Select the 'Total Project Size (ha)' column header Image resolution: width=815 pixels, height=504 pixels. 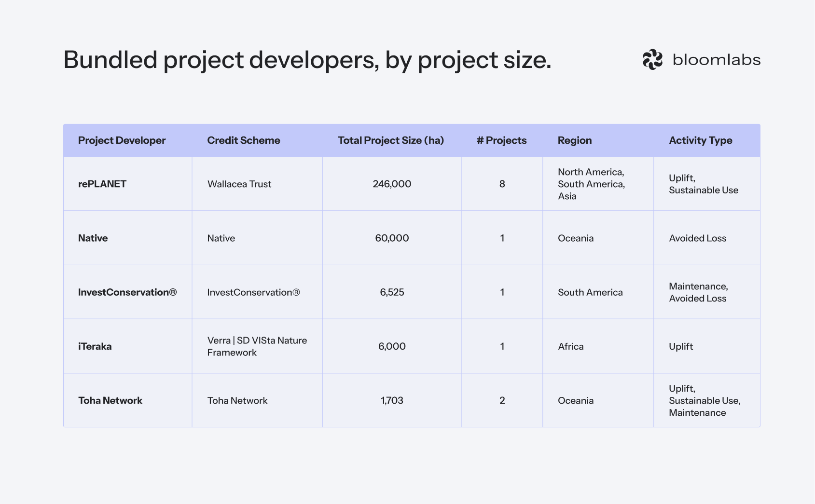coord(391,140)
